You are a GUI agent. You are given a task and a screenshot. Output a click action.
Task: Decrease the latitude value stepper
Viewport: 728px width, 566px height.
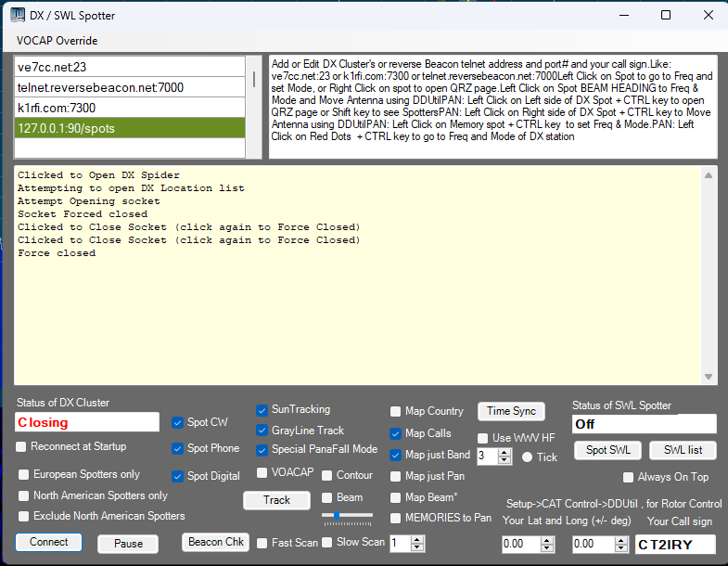tap(547, 547)
